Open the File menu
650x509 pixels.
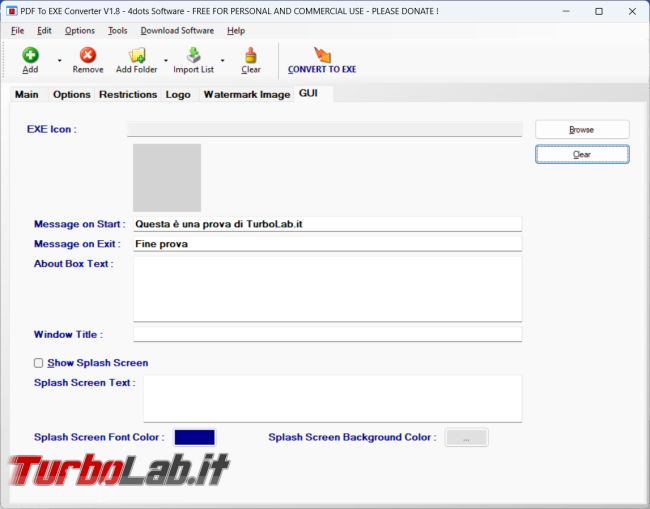[x=17, y=31]
